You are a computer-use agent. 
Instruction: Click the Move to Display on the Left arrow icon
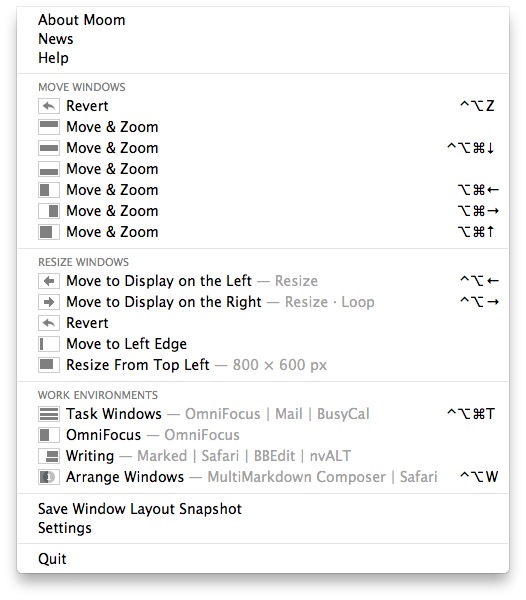[x=49, y=281]
